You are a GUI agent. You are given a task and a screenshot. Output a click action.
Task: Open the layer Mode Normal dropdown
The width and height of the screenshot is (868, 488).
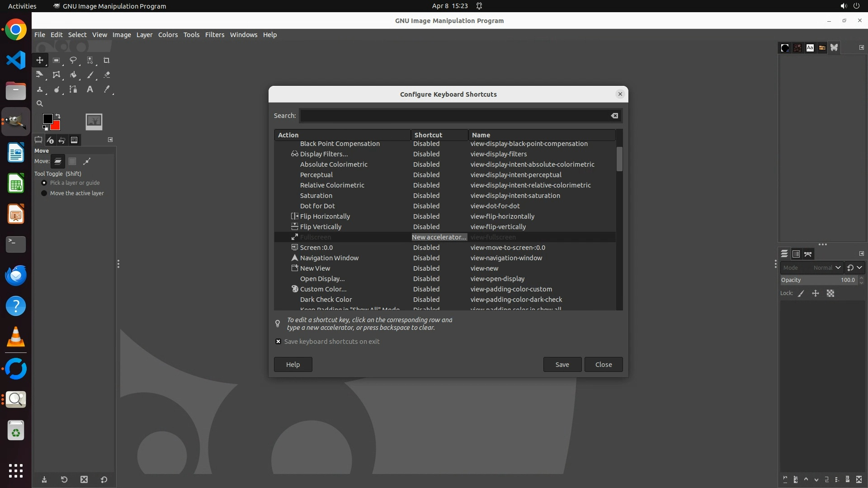(826, 267)
